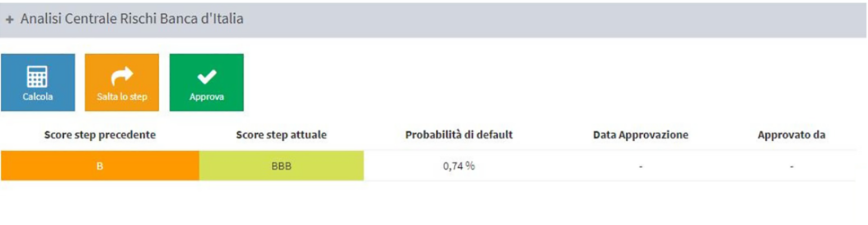Click the curved arrow icon on the orange tile
Viewport: 868px width, 225px height.
coord(122,76)
